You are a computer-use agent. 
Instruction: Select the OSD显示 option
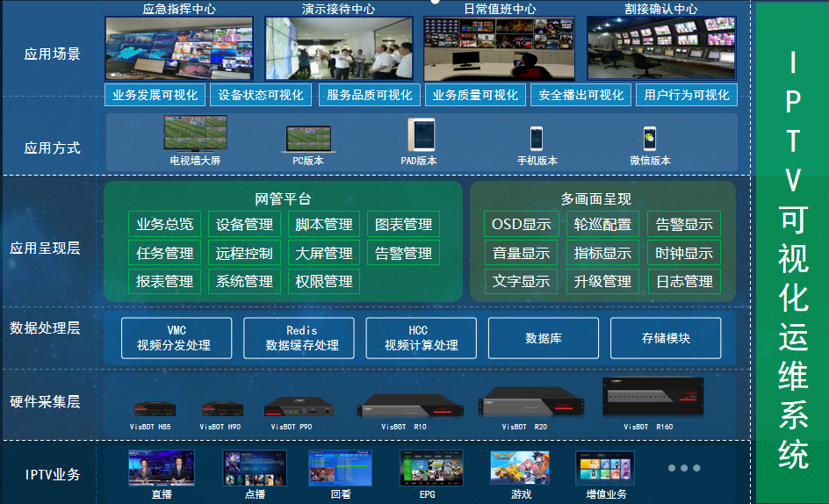521,224
